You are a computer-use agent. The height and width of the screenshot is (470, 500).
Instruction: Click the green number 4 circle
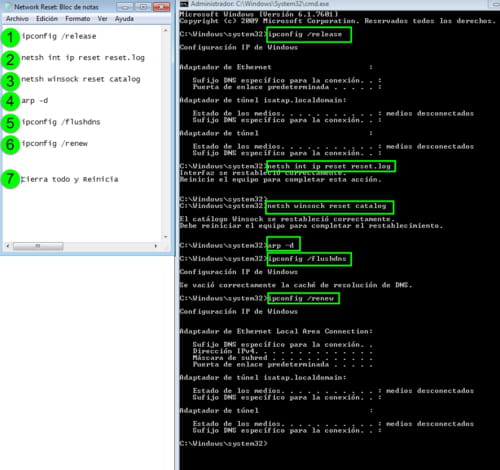coord(10,101)
